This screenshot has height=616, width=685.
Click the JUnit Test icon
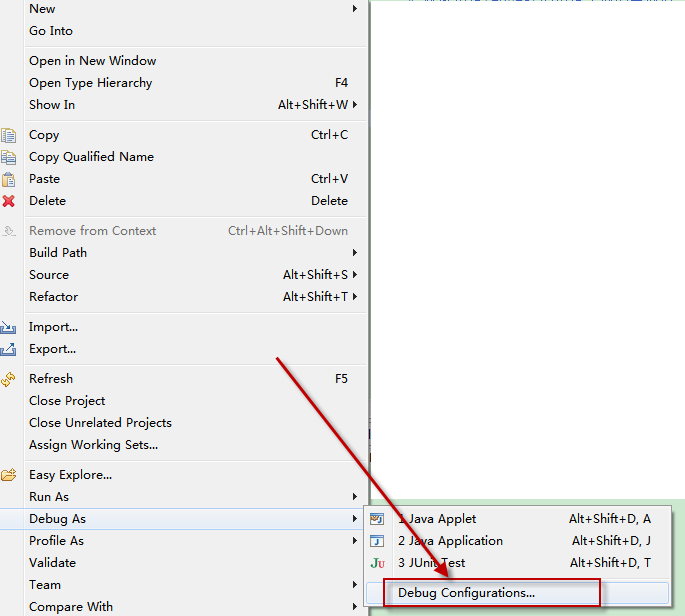pyautogui.click(x=377, y=563)
